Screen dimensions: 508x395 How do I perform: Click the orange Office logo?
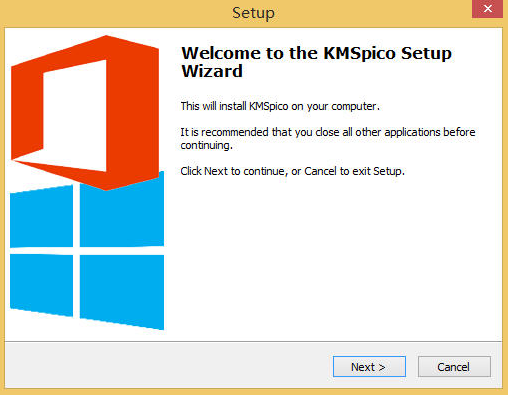click(85, 113)
